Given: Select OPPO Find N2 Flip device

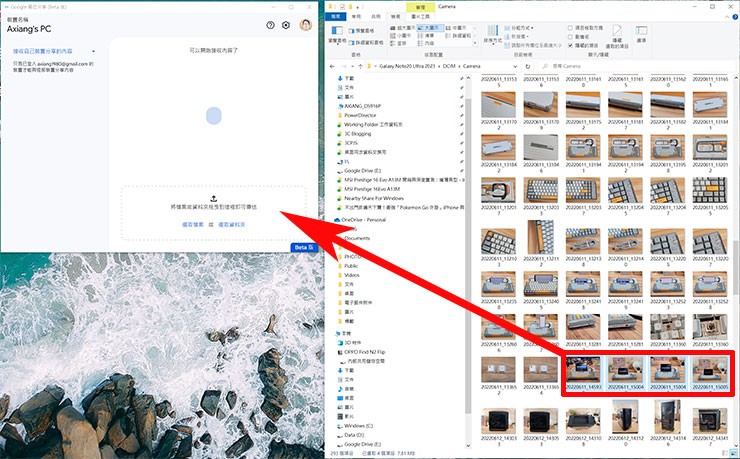Looking at the screenshot, I should [364, 352].
